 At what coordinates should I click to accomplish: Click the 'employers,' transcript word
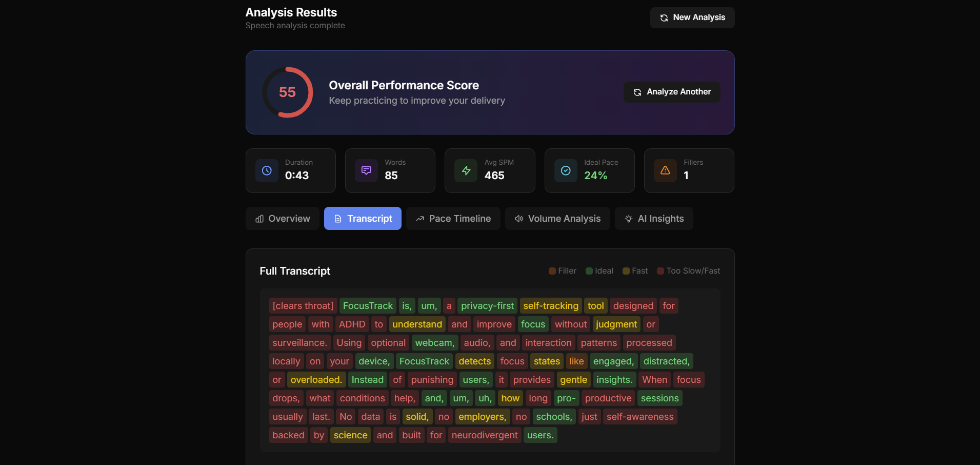point(482,417)
